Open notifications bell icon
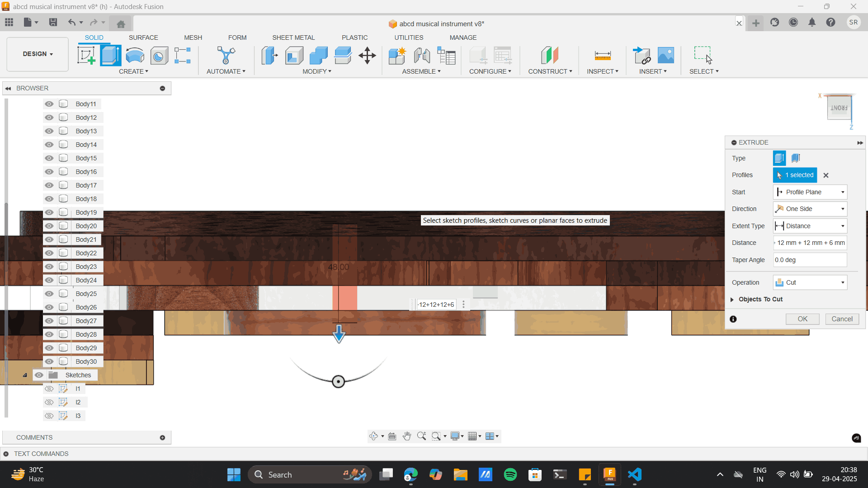 [812, 22]
